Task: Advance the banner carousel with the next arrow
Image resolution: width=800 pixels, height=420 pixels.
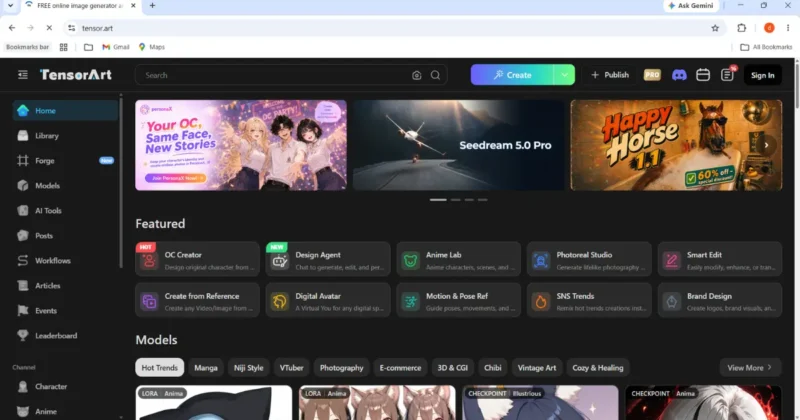Action: coord(766,145)
